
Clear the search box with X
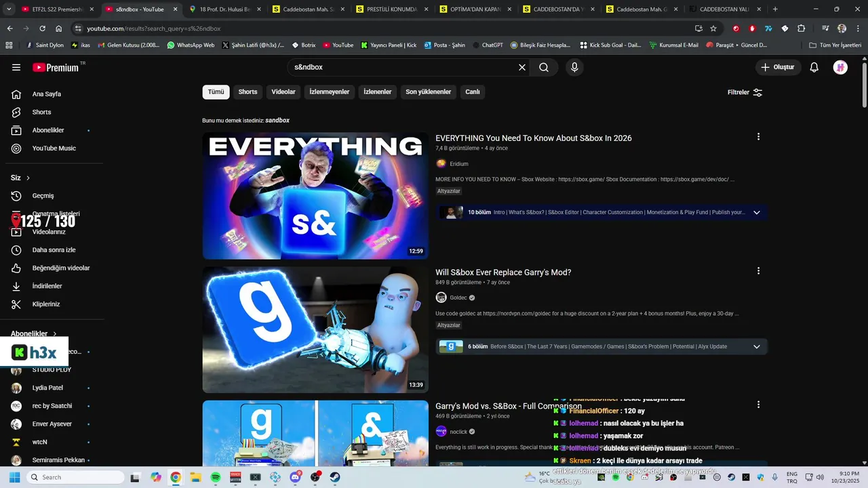coord(522,67)
